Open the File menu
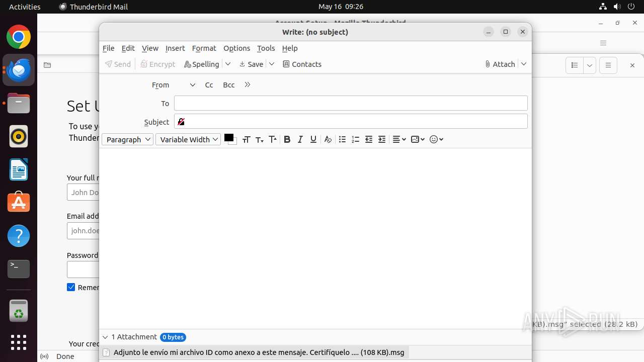The width and height of the screenshot is (644, 362). point(108,48)
